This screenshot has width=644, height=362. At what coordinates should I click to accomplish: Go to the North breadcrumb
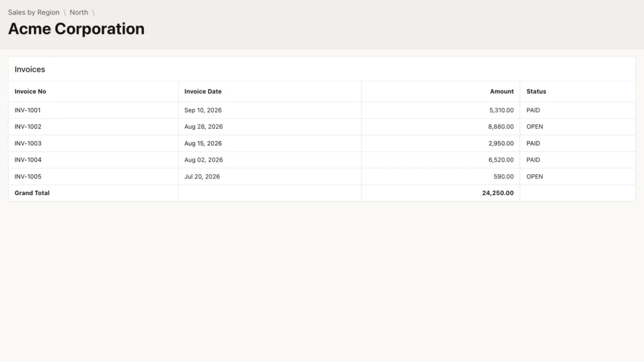coord(79,13)
